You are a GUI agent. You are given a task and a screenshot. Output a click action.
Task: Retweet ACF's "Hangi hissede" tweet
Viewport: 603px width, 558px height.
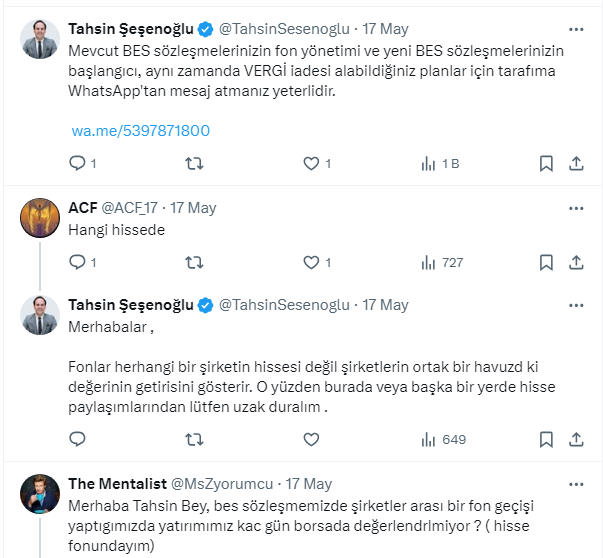[195, 262]
